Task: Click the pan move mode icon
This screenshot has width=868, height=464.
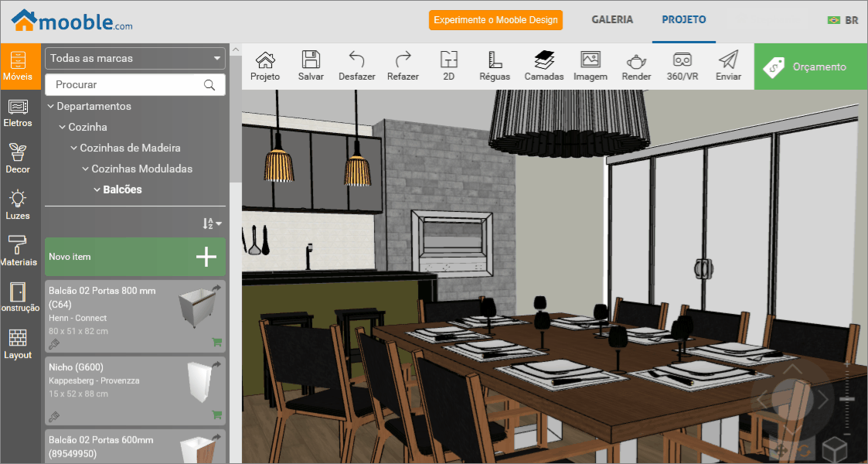Action: (x=783, y=451)
